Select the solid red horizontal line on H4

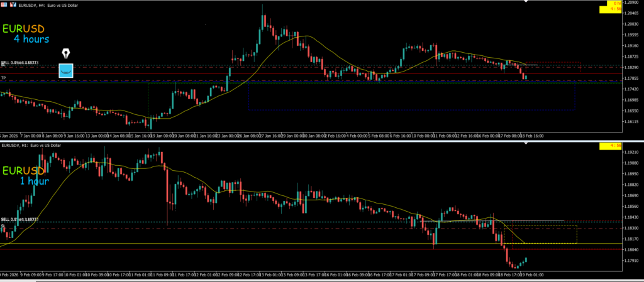(x=311, y=73)
